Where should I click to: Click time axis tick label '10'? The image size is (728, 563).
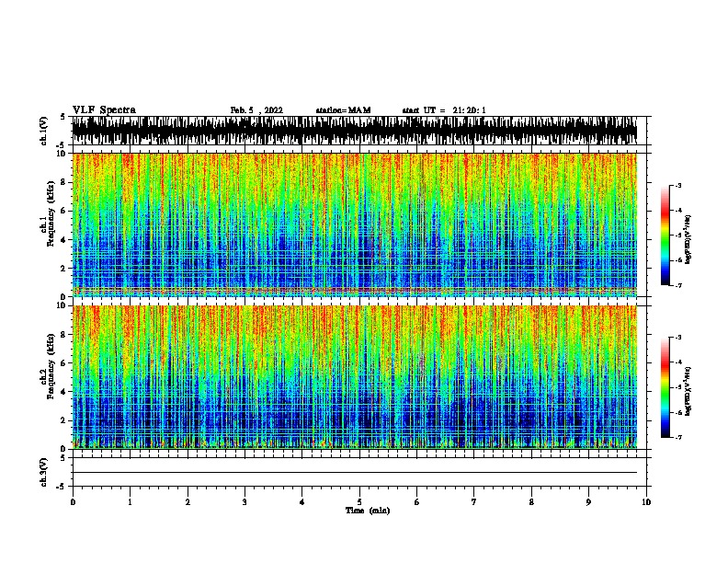[646, 502]
